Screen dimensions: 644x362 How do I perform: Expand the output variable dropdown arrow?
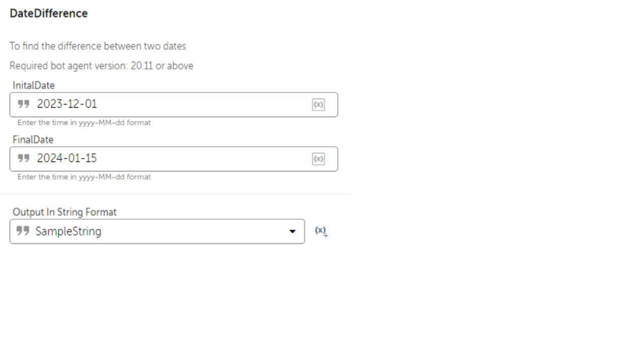pyautogui.click(x=292, y=232)
